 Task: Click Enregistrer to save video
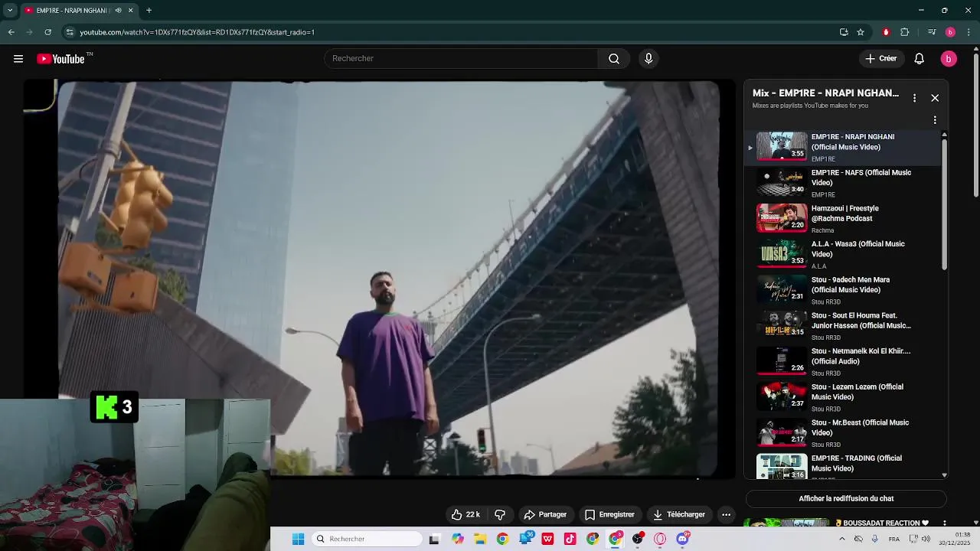609,515
